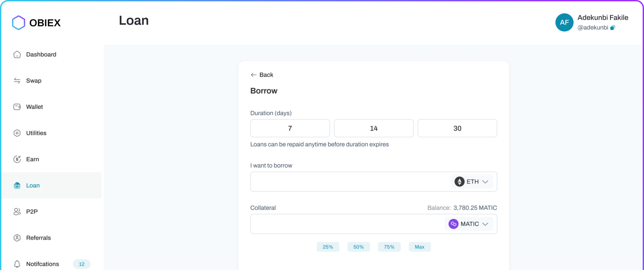Choose 30 days loan duration

[457, 129]
